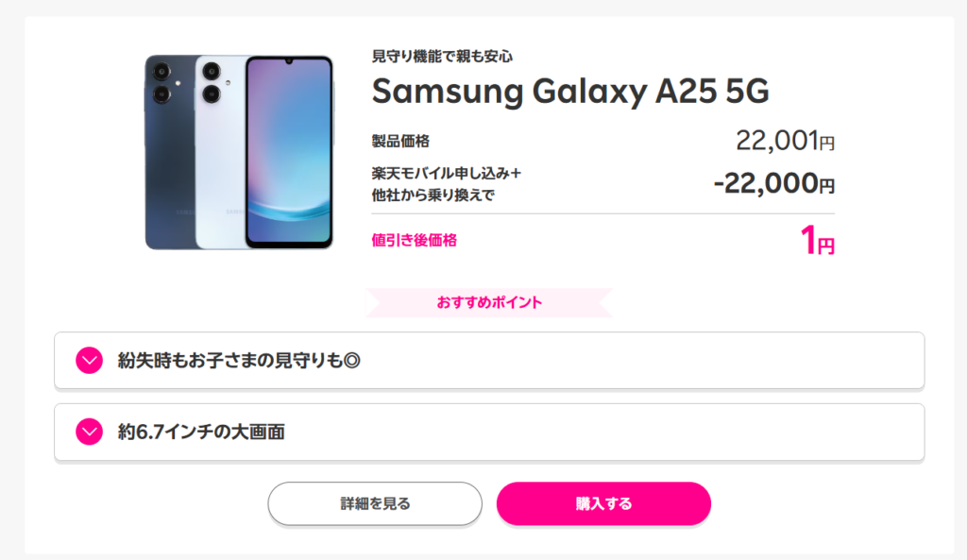Screen dimensions: 967x560
Task: Click the front display of the Galaxy phone
Action: click(289, 153)
